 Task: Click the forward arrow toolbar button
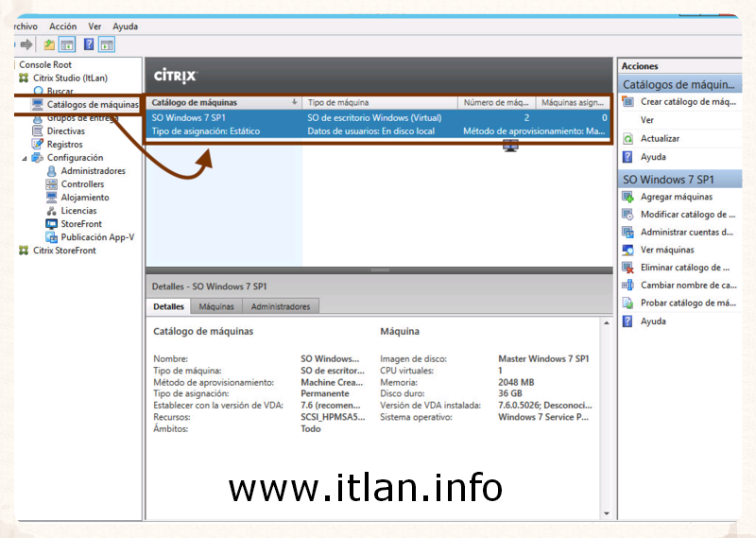26,44
